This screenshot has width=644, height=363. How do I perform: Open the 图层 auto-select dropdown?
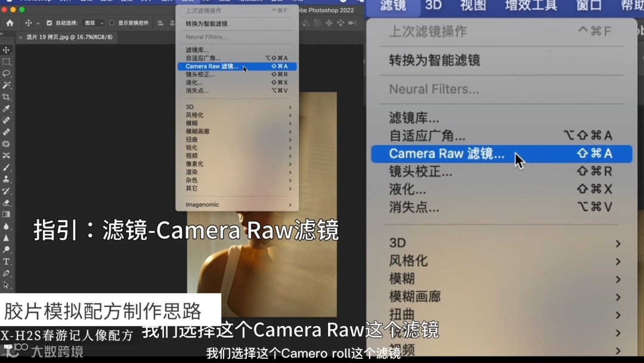pyautogui.click(x=93, y=23)
